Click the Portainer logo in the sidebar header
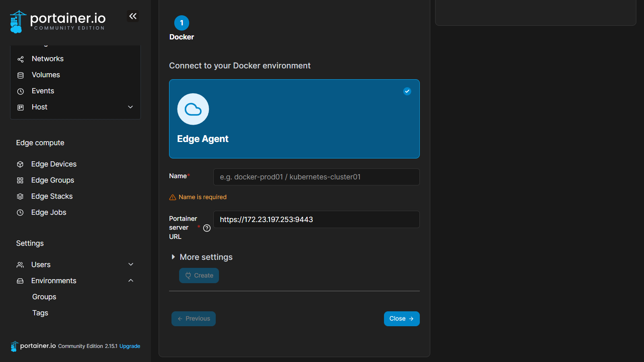The height and width of the screenshot is (362, 644). coord(58,21)
